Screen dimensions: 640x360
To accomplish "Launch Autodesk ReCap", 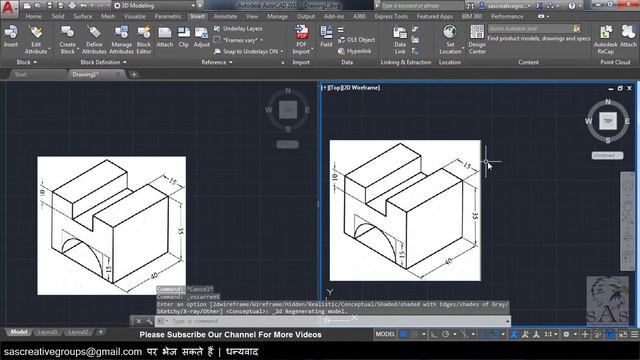I will (606, 39).
